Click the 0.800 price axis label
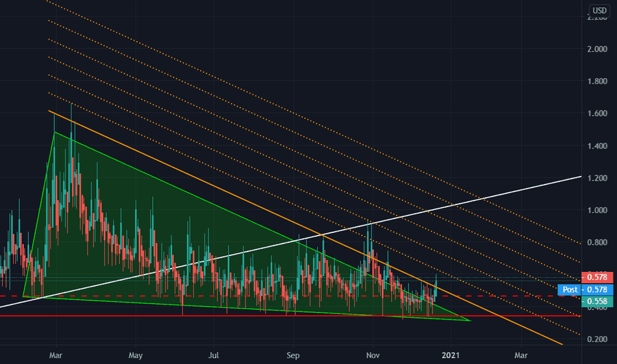 point(597,243)
